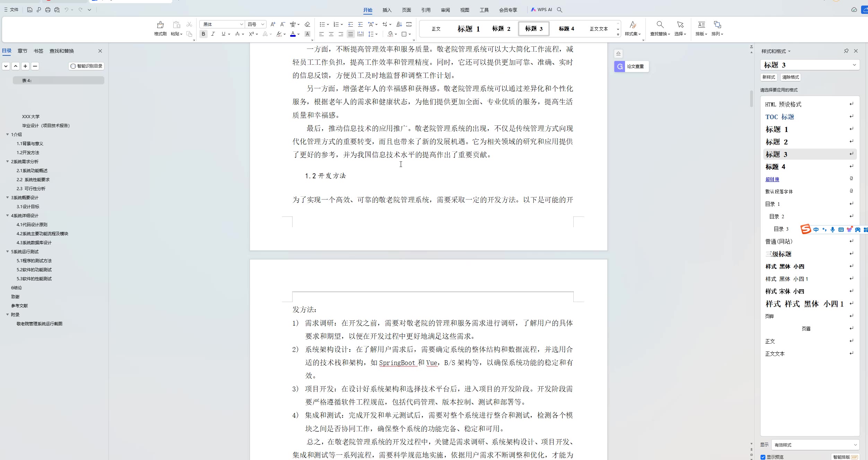Image resolution: width=868 pixels, height=460 pixels.
Task: Click the Save icon in quick access toolbar
Action: tap(30, 10)
